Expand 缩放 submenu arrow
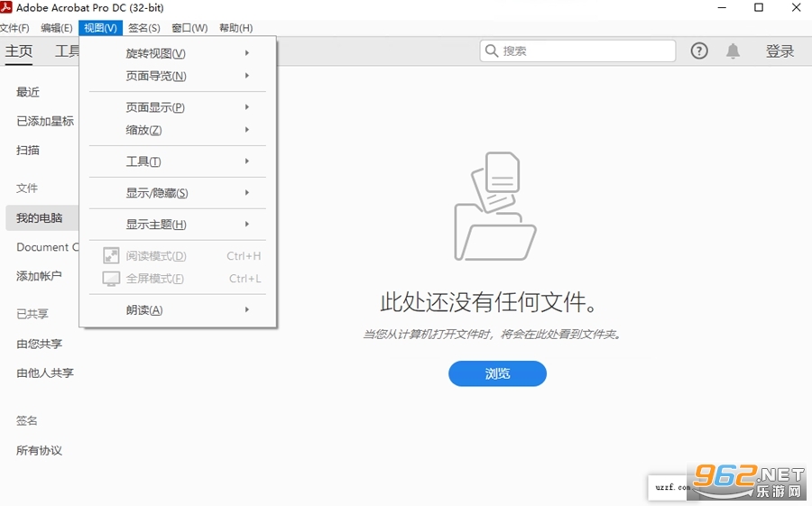Screen dimensions: 812x506 tap(247, 130)
